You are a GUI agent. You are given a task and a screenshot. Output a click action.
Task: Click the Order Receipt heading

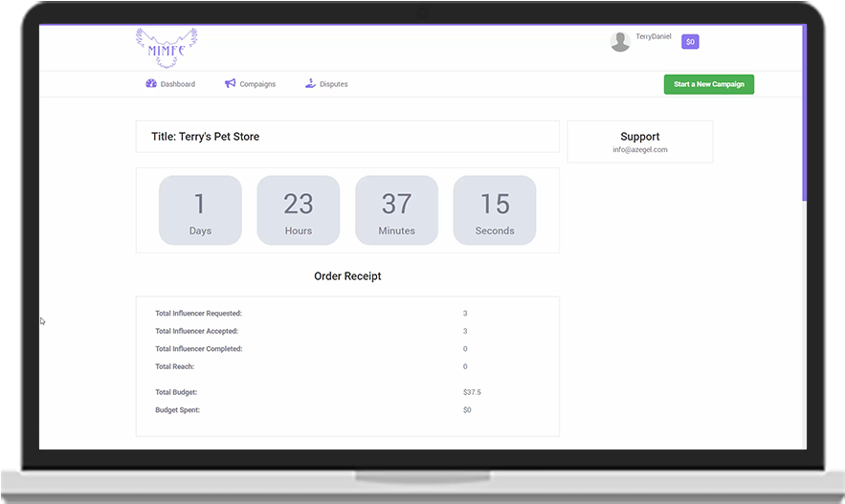[x=347, y=276]
